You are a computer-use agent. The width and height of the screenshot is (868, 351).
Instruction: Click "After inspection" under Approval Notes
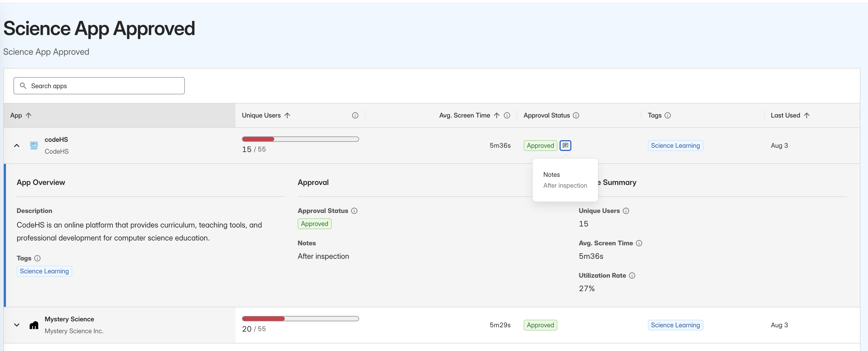(x=323, y=256)
